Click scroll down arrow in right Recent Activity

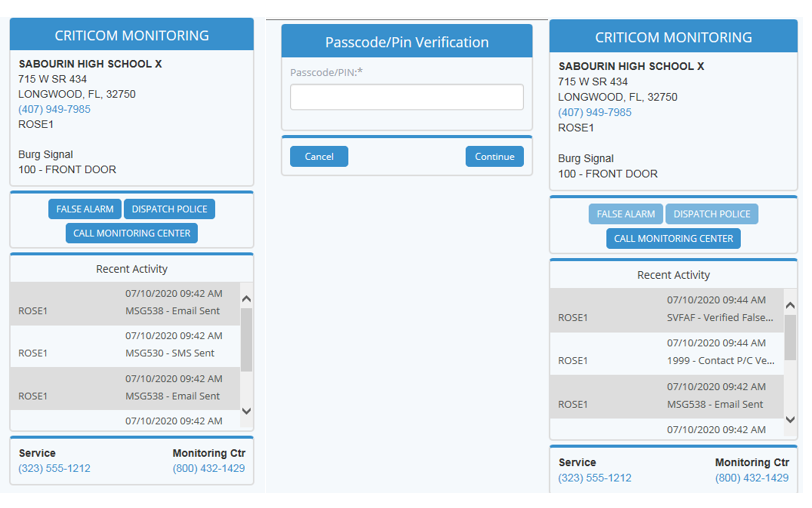790,419
